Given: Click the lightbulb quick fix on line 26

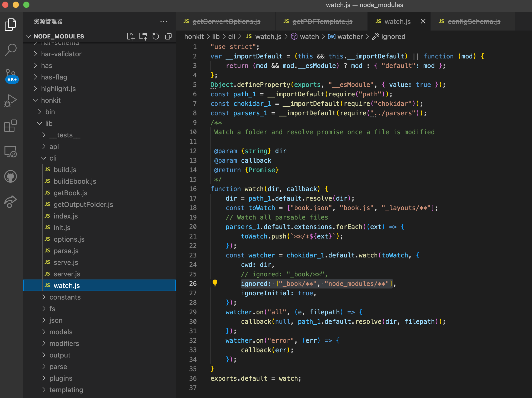Looking at the screenshot, I should tap(215, 283).
